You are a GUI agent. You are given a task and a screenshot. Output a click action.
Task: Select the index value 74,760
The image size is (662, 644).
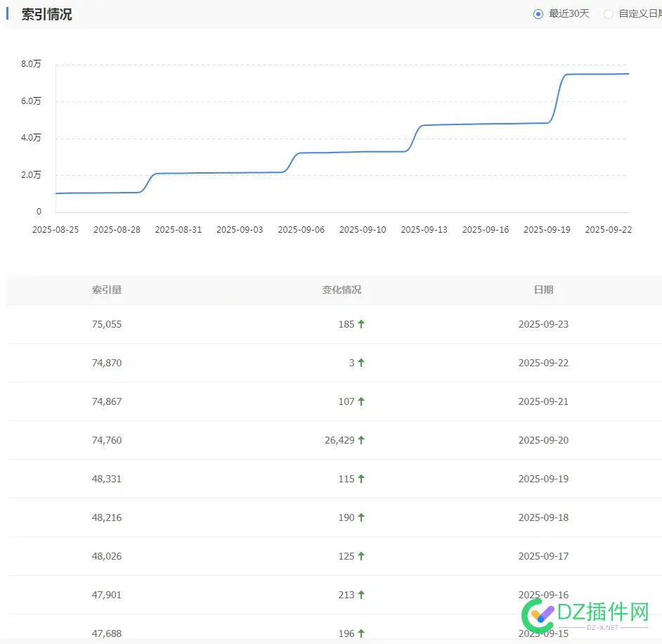pyautogui.click(x=107, y=440)
